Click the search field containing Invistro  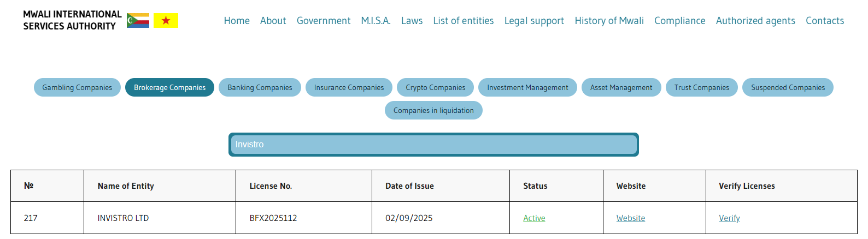433,145
